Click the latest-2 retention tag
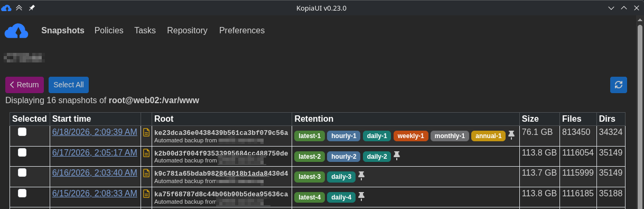Image resolution: width=644 pixels, height=209 pixels. coord(310,157)
